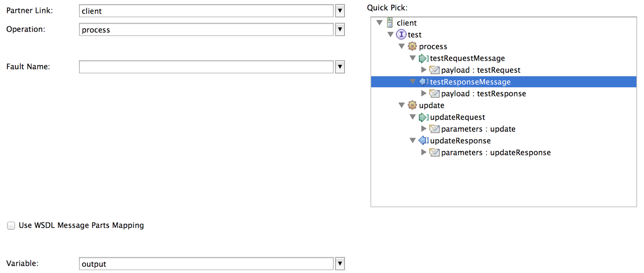Click the client partner link server icon
Screen dimensions: 644x273
tap(390, 23)
